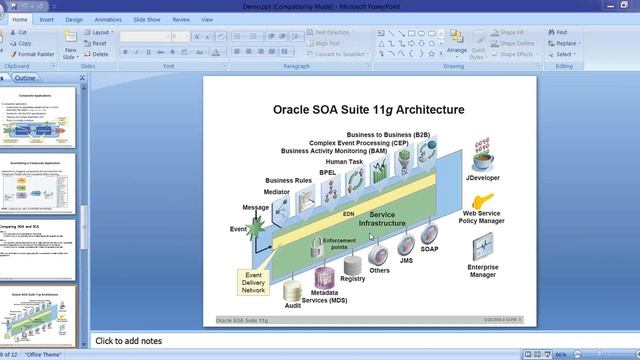Image resolution: width=640 pixels, height=360 pixels.
Task: Open Change Case dropdown
Action: click(200, 52)
